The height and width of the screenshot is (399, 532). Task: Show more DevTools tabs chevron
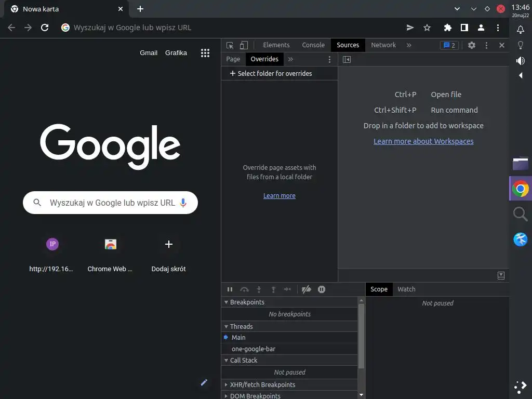click(409, 45)
